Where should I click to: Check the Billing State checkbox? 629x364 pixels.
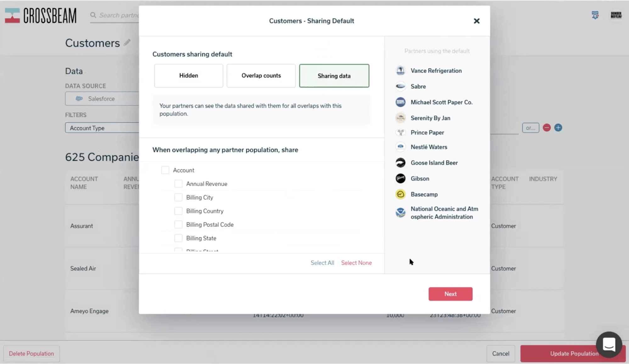coord(178,238)
